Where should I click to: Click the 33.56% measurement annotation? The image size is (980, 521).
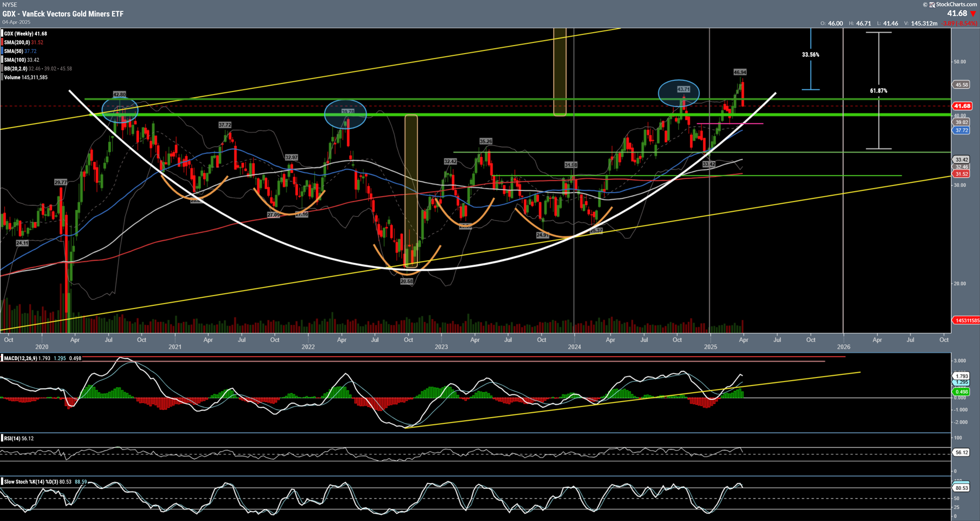[811, 55]
